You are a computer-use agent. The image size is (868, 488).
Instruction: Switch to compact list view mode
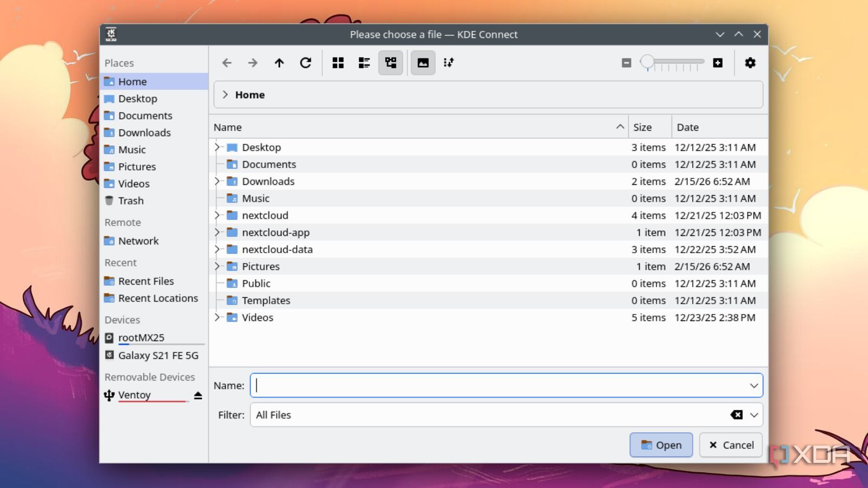coord(364,63)
